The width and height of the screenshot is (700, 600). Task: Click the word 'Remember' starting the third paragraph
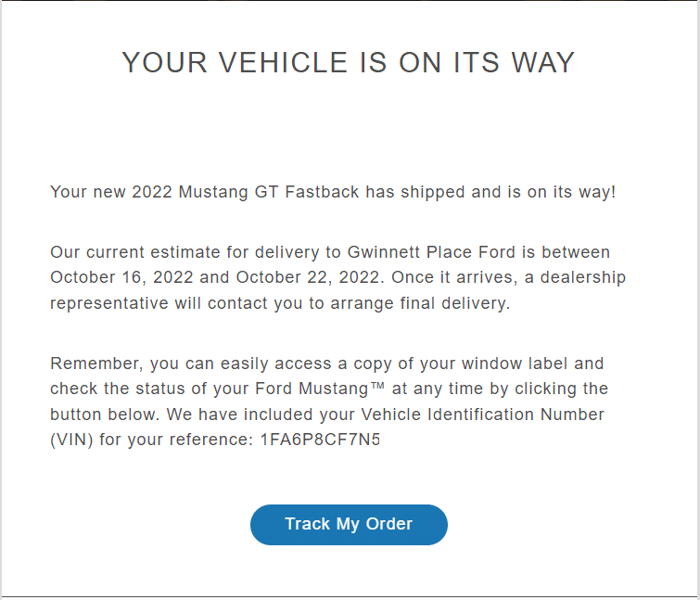point(94,364)
